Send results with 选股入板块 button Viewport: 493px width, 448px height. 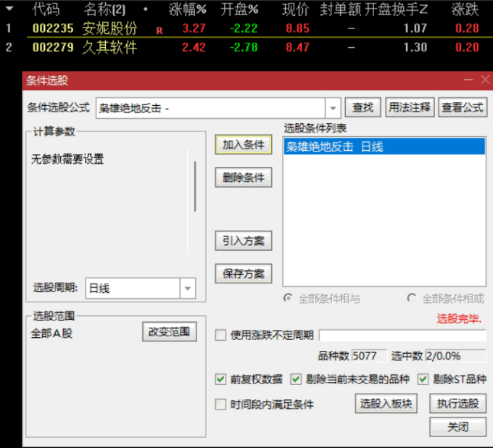click(386, 403)
